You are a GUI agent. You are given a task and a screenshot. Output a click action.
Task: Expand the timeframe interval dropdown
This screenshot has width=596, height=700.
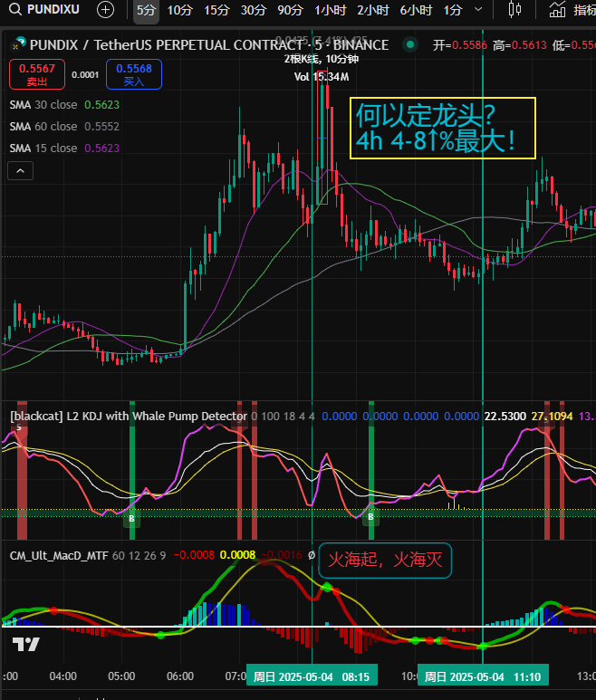478,10
